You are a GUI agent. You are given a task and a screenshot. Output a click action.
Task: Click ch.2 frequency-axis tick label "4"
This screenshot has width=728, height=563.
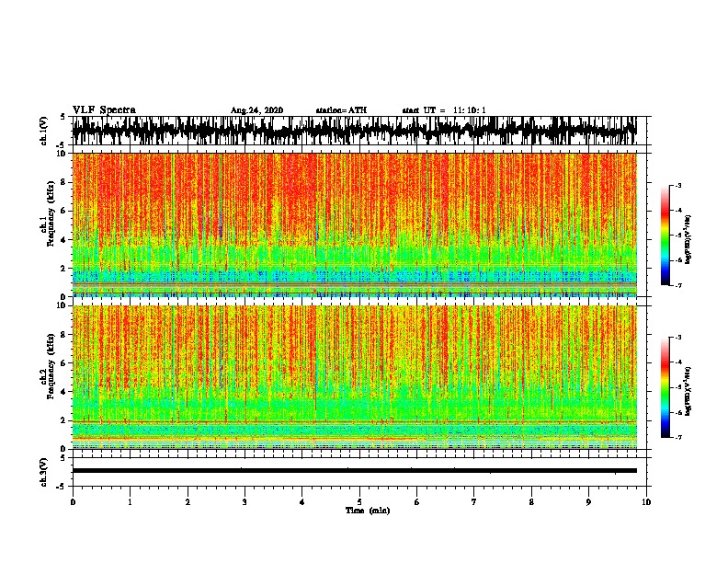(63, 392)
